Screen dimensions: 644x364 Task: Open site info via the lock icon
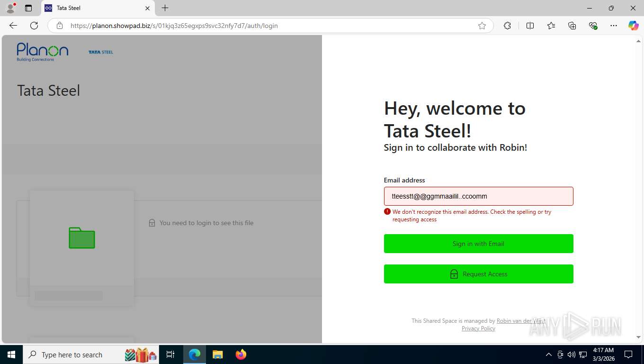[x=60, y=26]
